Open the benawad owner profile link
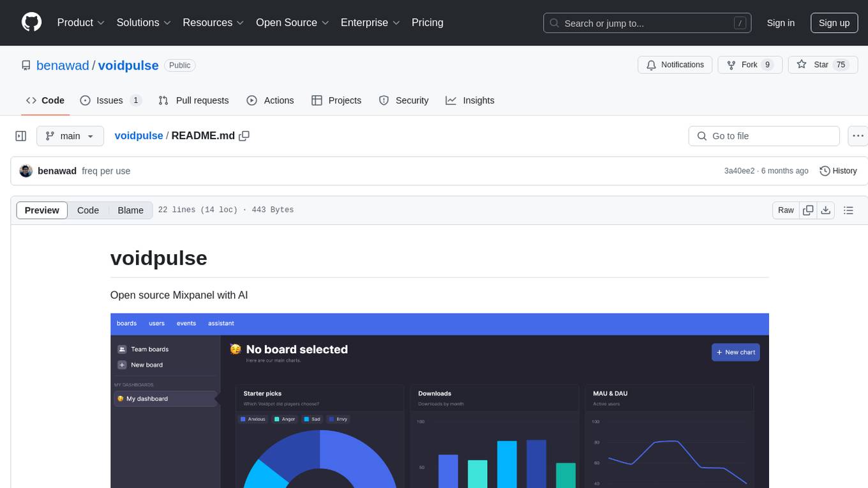This screenshot has width=868, height=488. tap(63, 65)
